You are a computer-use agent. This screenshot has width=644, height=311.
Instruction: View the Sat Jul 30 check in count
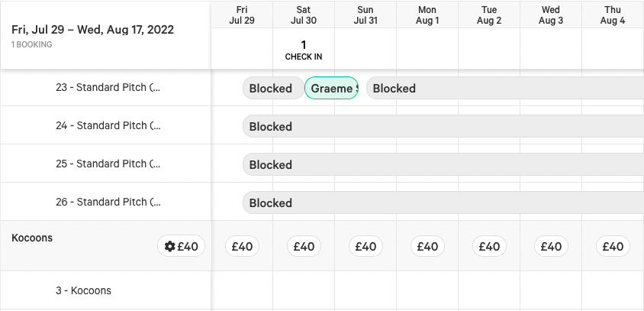point(304,50)
